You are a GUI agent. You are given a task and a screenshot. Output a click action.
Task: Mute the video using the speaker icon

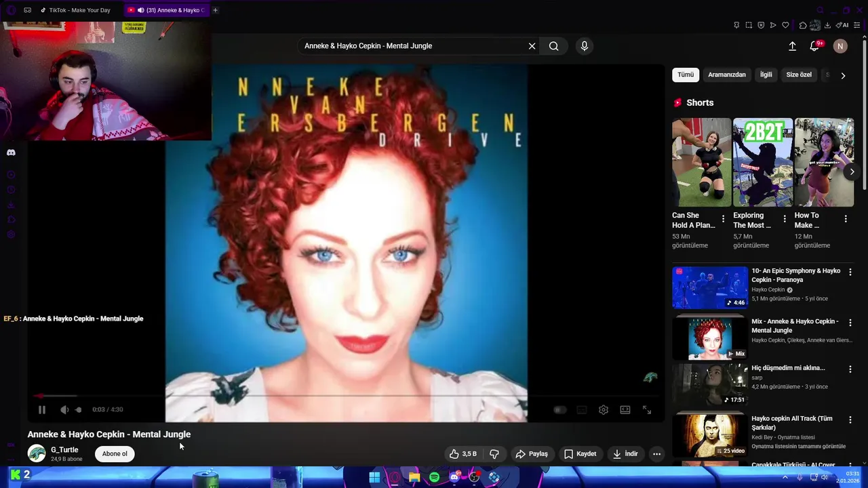(64, 409)
